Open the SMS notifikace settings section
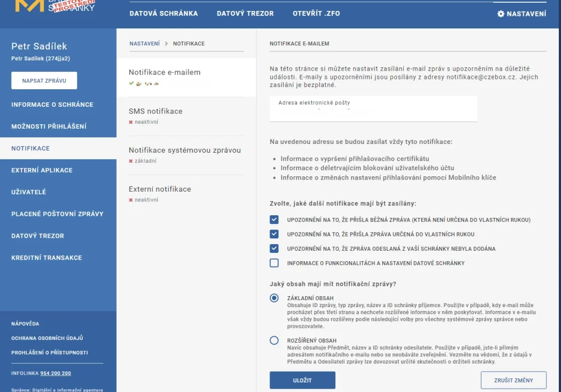The height and width of the screenshot is (392, 561). coord(156,112)
